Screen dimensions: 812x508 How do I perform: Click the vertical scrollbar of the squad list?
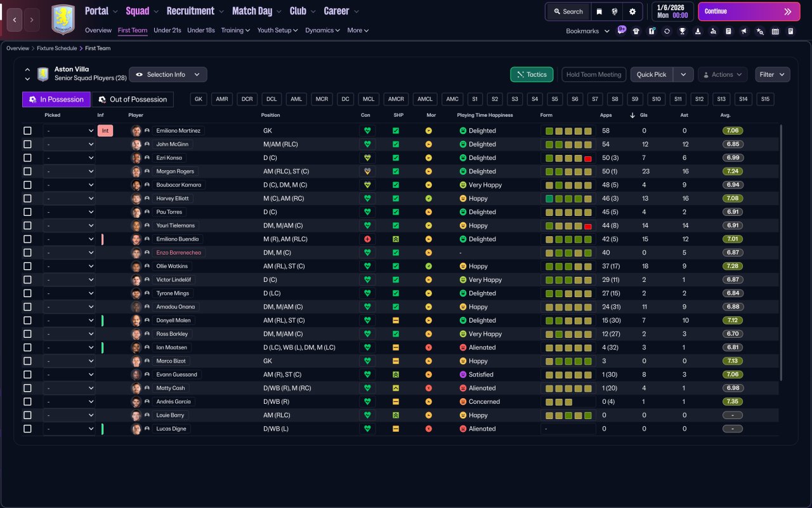[x=781, y=252]
